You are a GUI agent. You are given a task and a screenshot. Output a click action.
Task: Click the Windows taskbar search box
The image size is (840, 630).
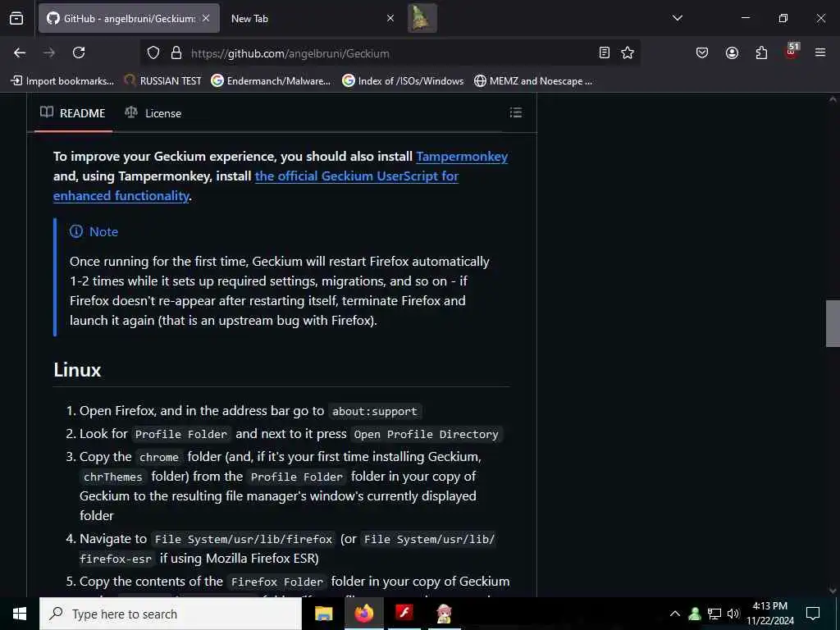(x=171, y=614)
